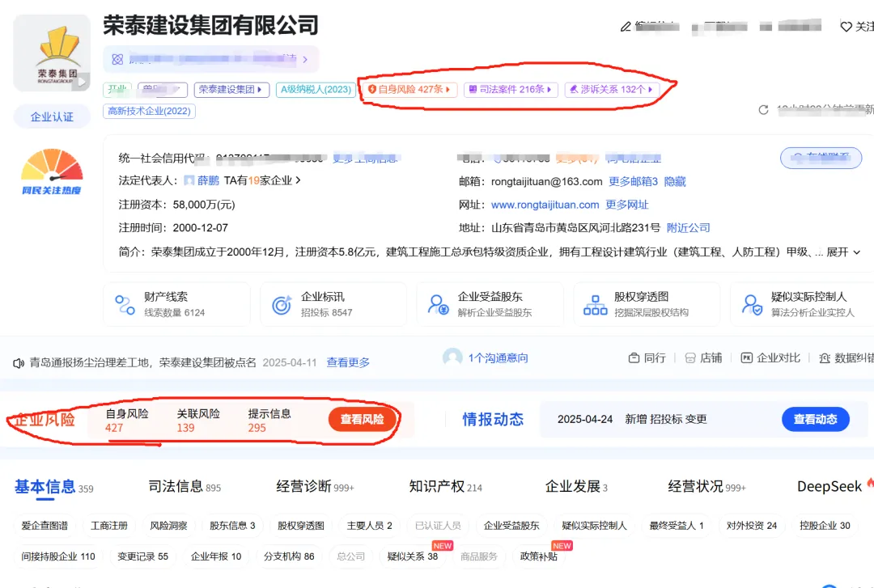Open the 工商注册 sub-tab
The width and height of the screenshot is (874, 588).
click(109, 526)
